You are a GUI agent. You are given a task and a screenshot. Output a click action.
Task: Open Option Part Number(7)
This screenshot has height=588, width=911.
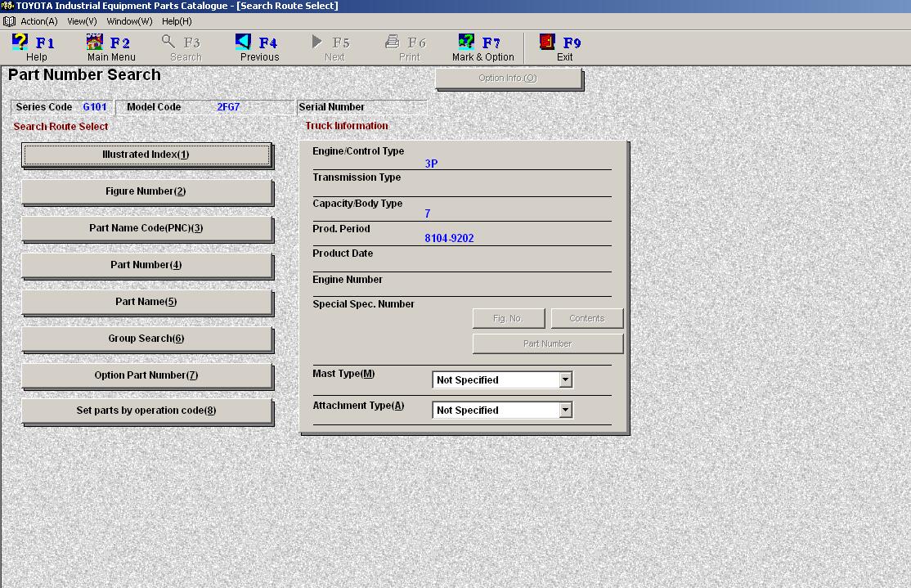coord(146,375)
